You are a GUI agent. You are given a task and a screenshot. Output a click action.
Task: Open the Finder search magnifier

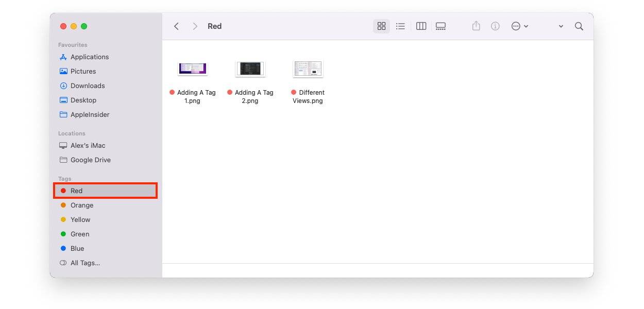[x=579, y=26]
